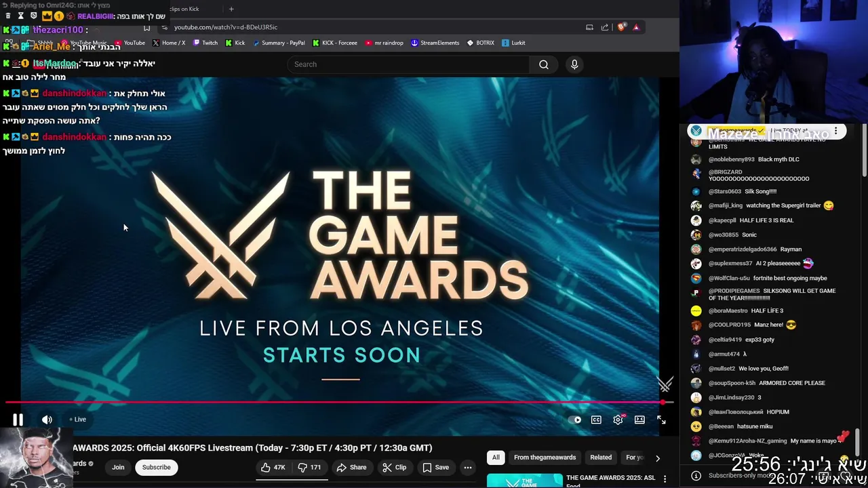
Task: Click the Live indicator badge
Action: pyautogui.click(x=78, y=420)
